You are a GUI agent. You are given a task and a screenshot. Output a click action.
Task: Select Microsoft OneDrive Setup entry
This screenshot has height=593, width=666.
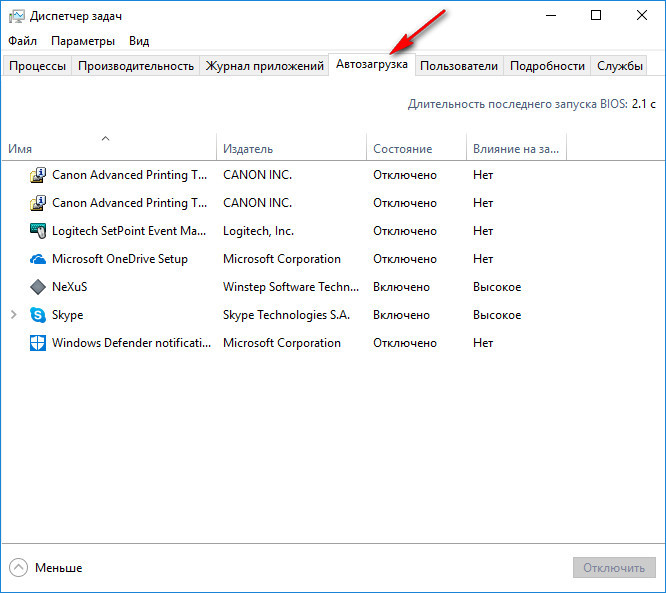pos(120,259)
